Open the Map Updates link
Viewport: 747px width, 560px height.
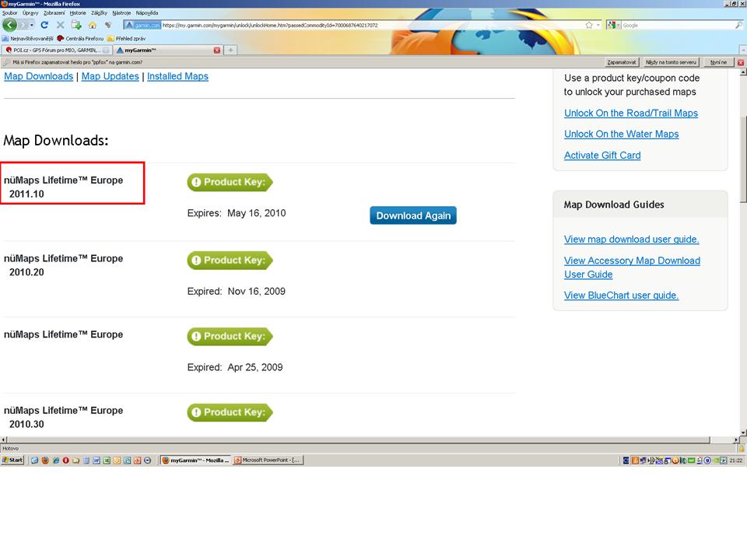pos(110,76)
